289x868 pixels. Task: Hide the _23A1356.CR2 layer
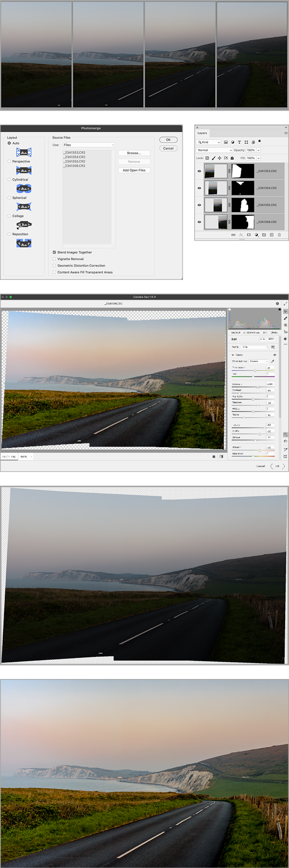[199, 222]
